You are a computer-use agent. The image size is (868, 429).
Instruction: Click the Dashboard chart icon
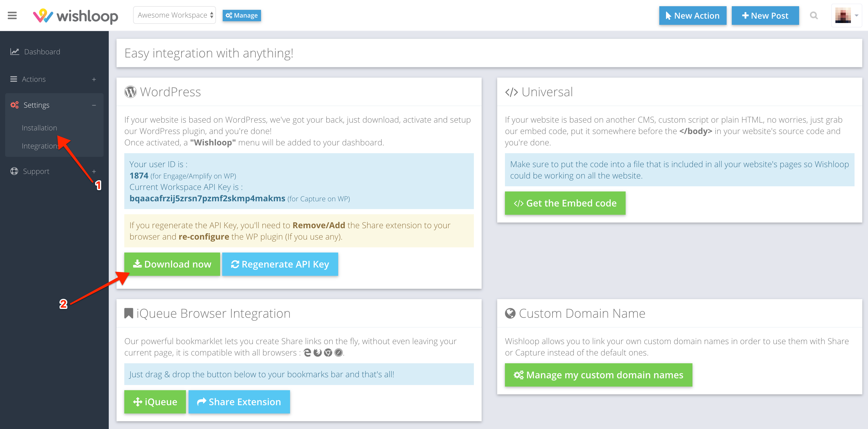click(15, 52)
